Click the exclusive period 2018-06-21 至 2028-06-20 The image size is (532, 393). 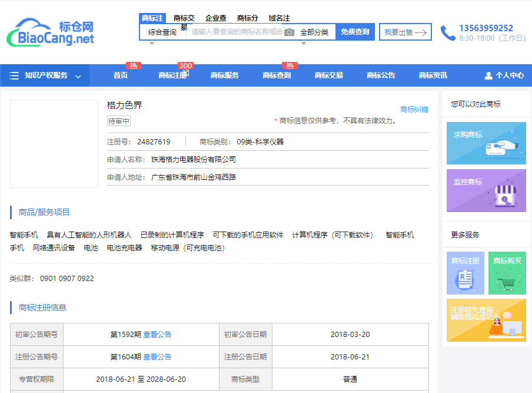(141, 379)
